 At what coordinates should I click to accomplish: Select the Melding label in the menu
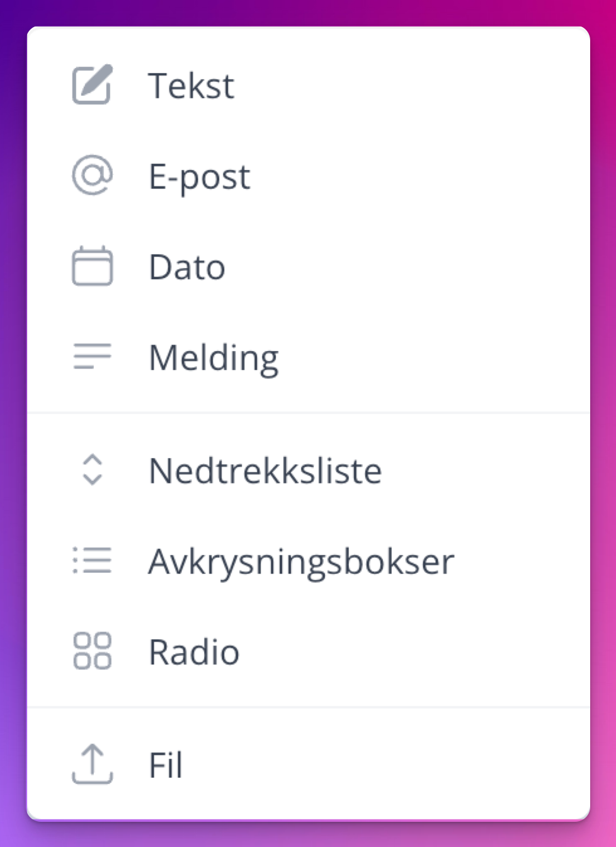click(x=214, y=358)
